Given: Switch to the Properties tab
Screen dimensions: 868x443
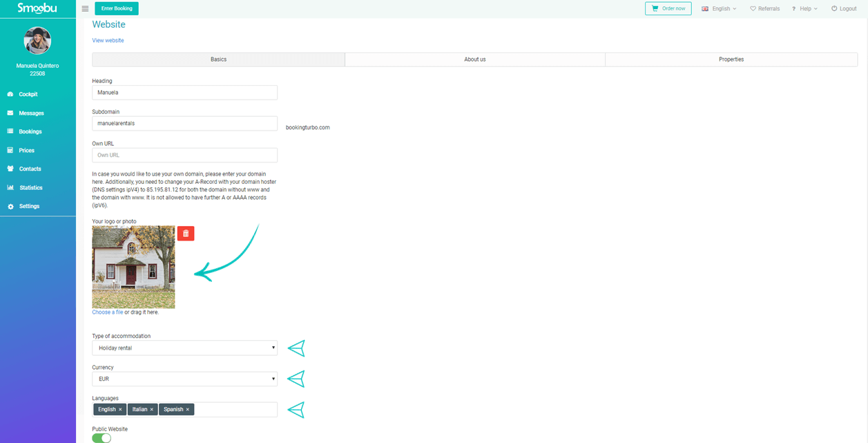Looking at the screenshot, I should [731, 59].
